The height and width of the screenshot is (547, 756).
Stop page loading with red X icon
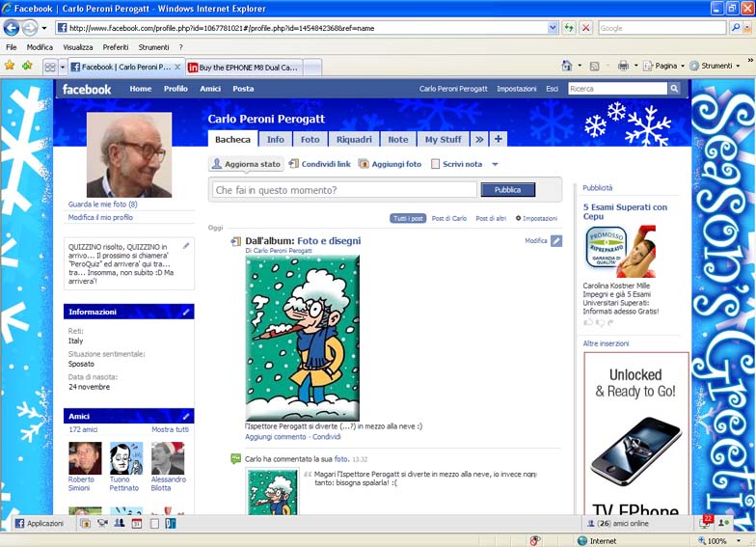click(586, 28)
